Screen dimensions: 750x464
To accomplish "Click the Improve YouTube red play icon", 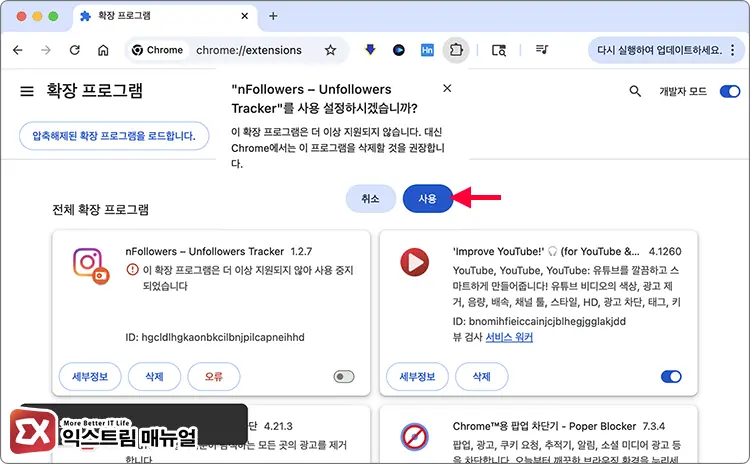I will (x=415, y=262).
